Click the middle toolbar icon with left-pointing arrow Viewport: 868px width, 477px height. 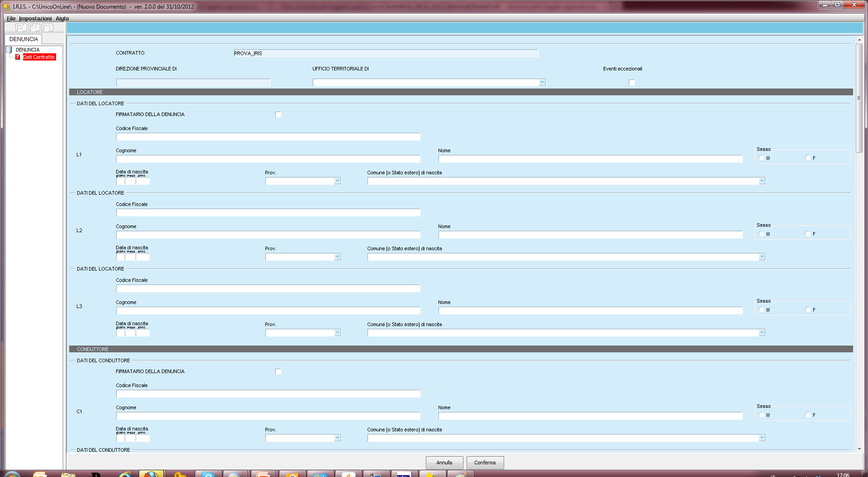34,28
